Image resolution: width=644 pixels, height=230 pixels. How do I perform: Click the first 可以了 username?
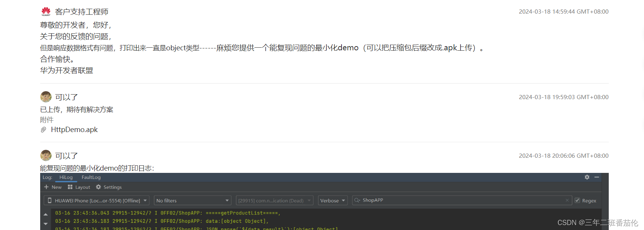point(66,97)
